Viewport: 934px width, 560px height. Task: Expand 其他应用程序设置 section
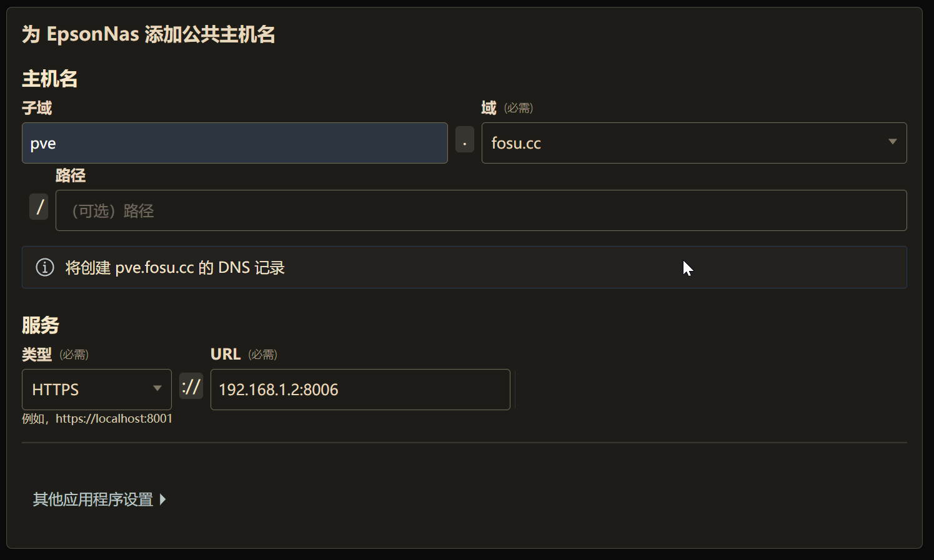tap(99, 499)
